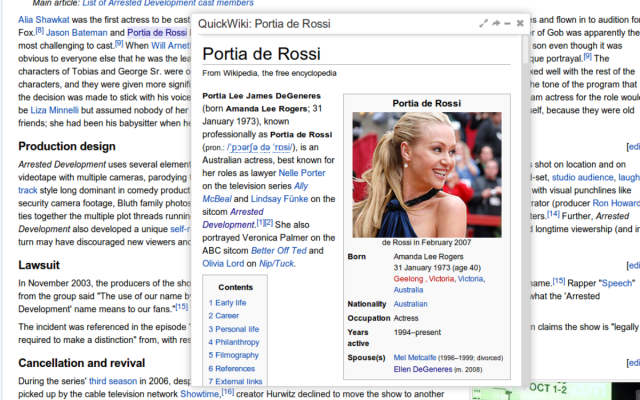Screen dimensions: 640x400
Task: Open the Lindsay Fünke link
Action: point(279,199)
